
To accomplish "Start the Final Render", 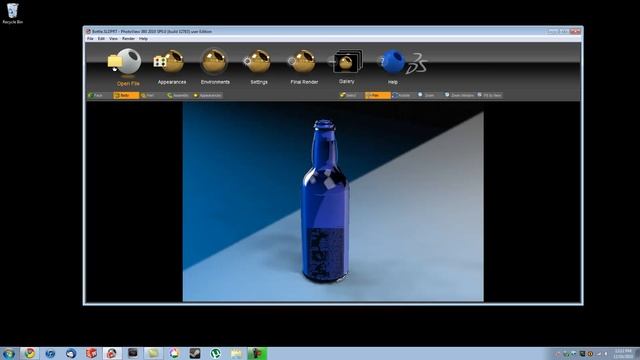I will pyautogui.click(x=302, y=62).
